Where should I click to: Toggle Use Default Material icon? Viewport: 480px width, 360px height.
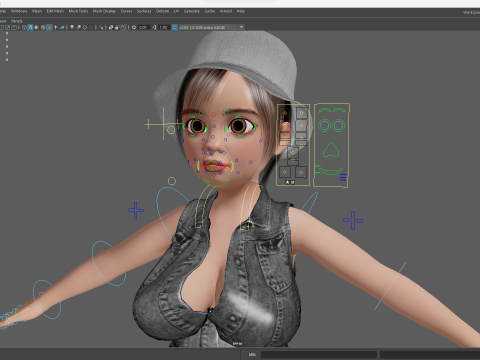click(36, 27)
